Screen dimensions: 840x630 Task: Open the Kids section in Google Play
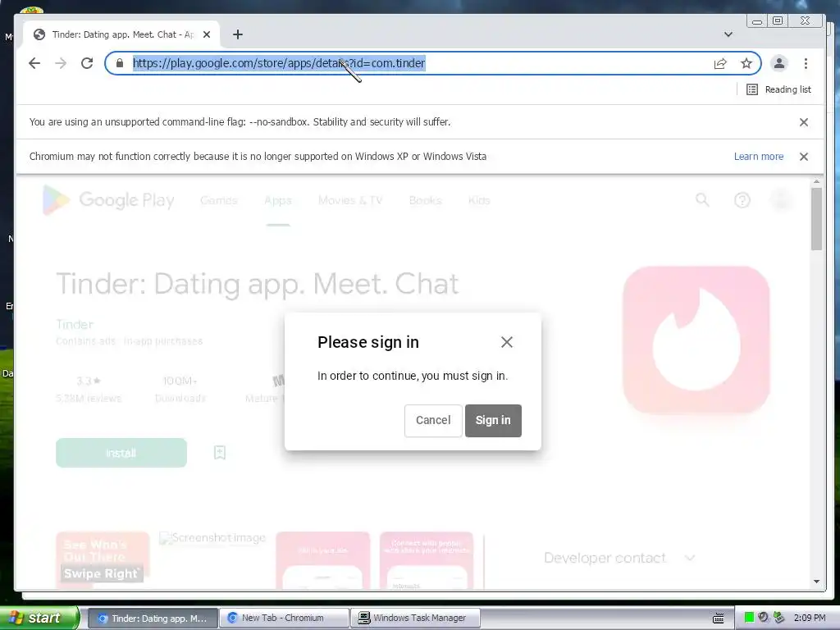click(479, 200)
